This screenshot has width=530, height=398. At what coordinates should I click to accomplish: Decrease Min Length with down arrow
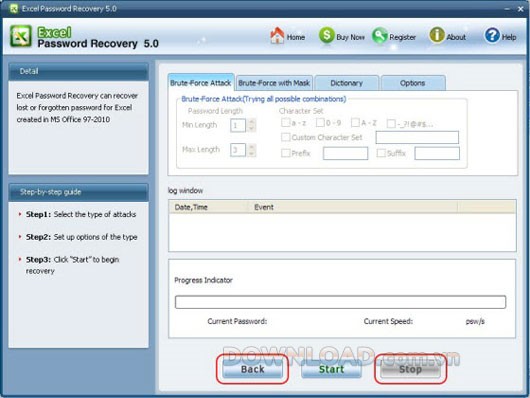click(251, 129)
